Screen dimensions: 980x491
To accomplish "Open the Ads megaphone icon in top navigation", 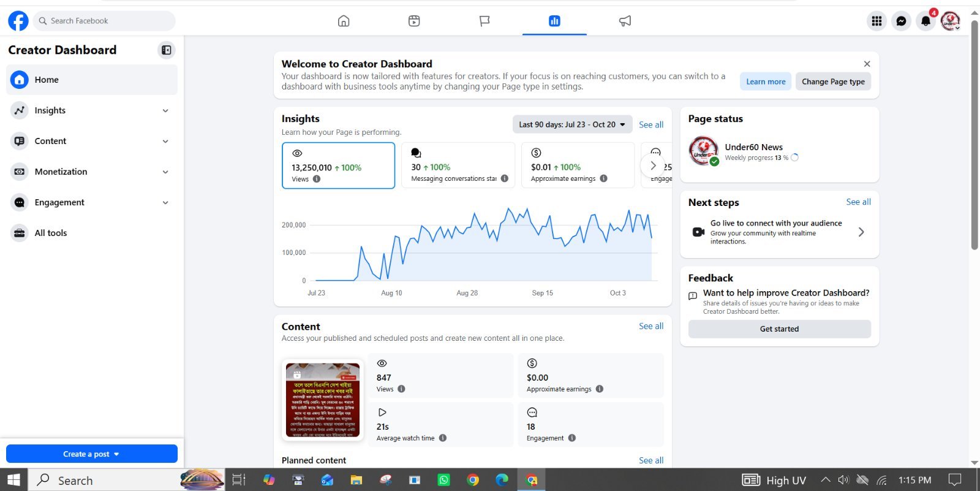I will 625,21.
